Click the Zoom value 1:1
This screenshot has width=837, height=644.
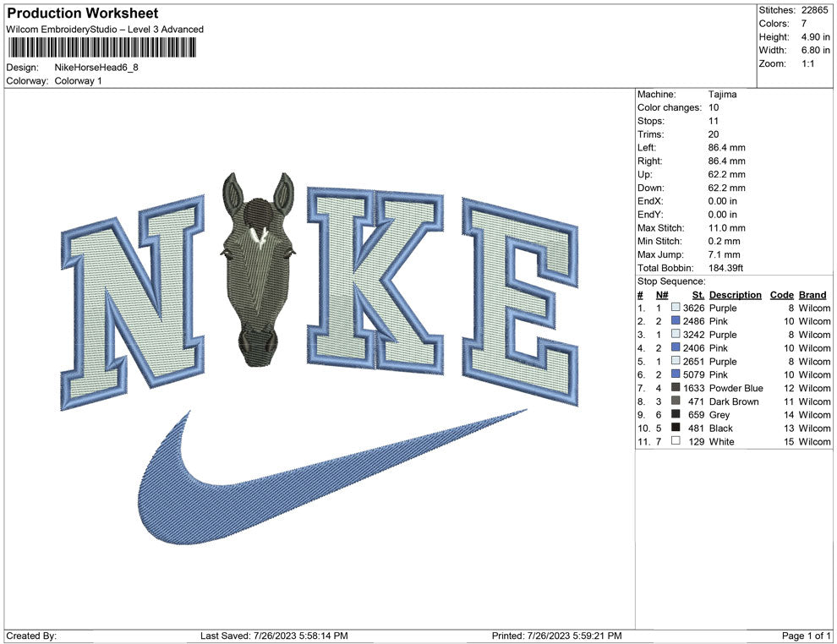[x=807, y=63]
